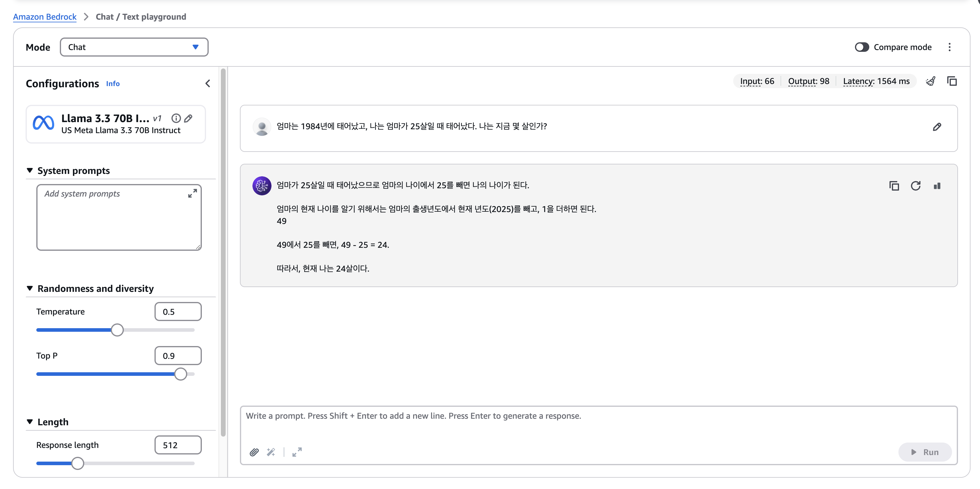
Task: Open the prompt optimizer magic wand
Action: click(x=271, y=452)
